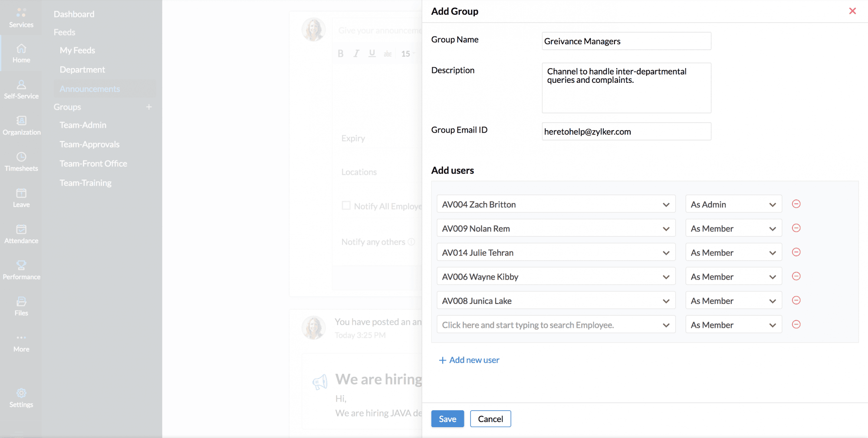This screenshot has height=438, width=868.
Task: Open More modules menu
Action: [x=21, y=343]
